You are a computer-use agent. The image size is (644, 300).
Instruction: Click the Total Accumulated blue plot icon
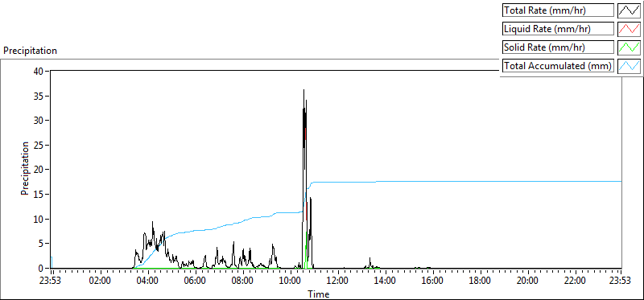pyautogui.click(x=629, y=66)
